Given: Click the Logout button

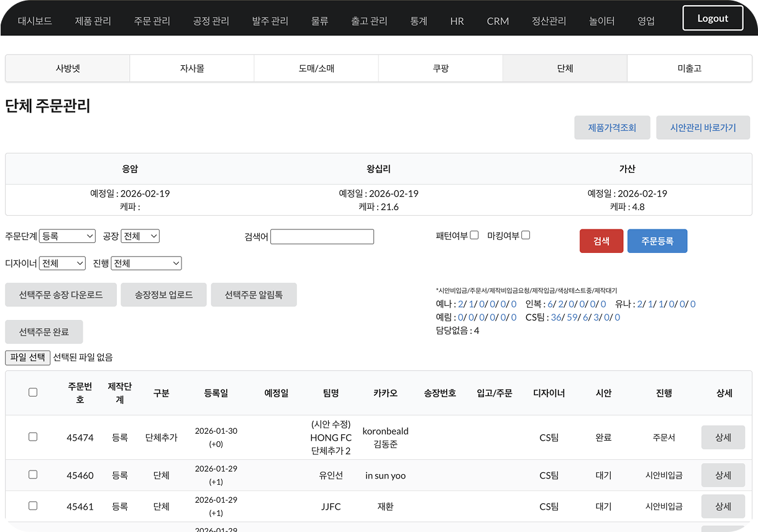Looking at the screenshot, I should click(713, 18).
